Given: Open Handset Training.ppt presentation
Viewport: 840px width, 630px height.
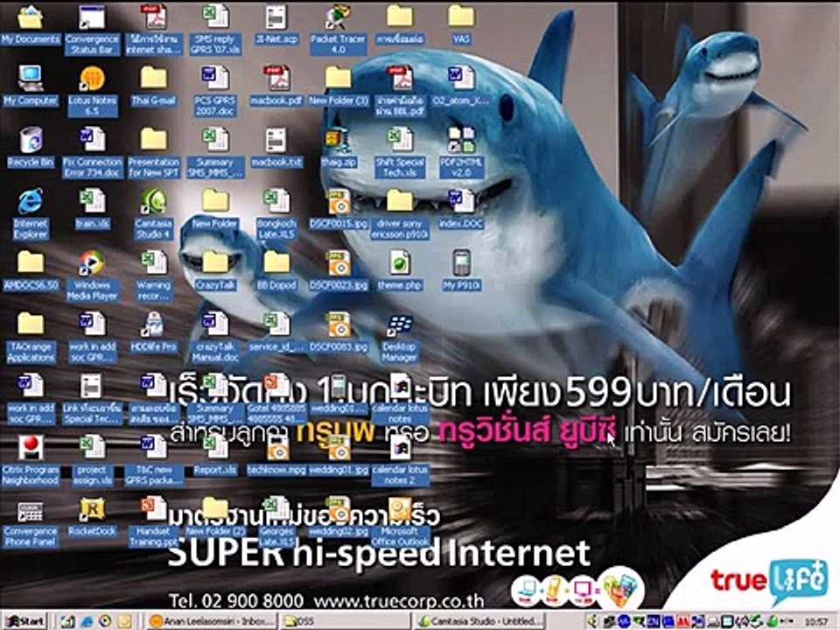Looking at the screenshot, I should [x=154, y=522].
